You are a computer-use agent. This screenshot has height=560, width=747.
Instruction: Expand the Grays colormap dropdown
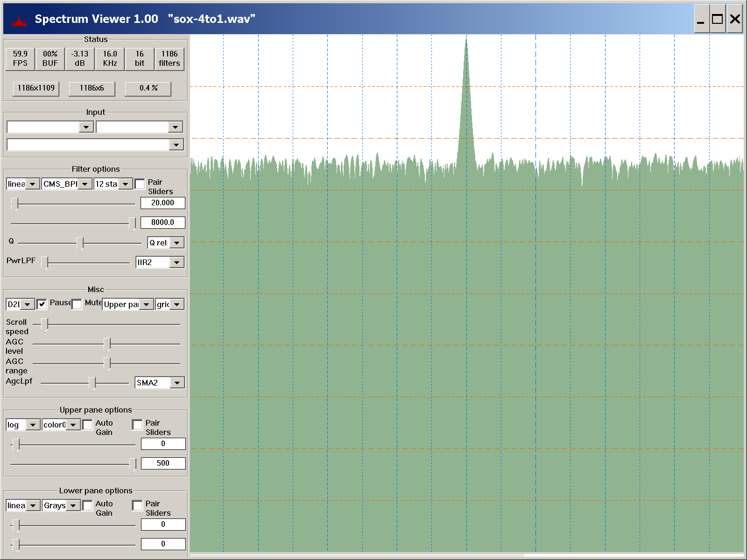[73, 506]
